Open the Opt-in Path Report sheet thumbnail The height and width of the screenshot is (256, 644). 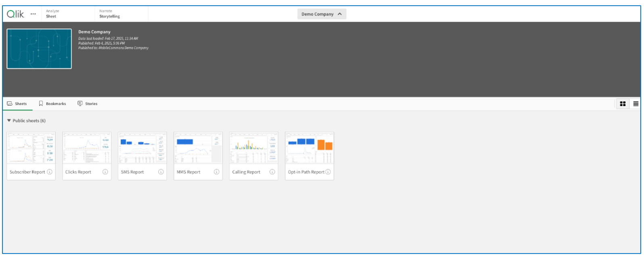(309, 148)
